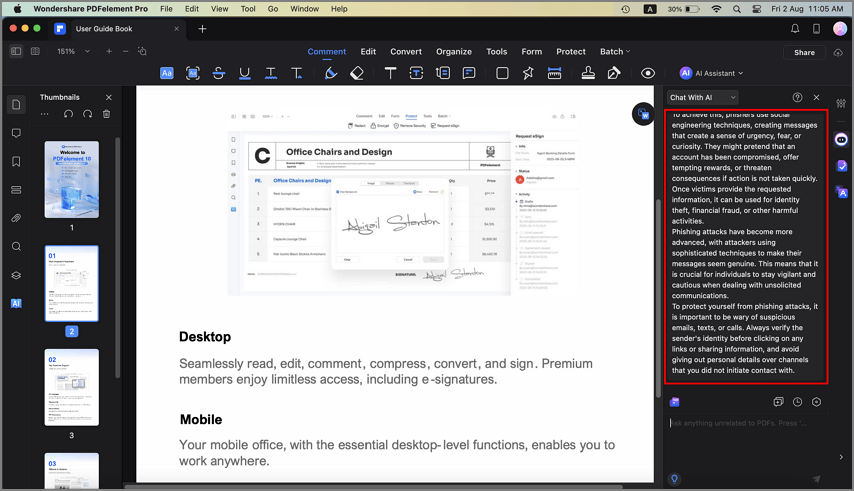Image resolution: width=854 pixels, height=491 pixels.
Task: Switch to the Convert tab
Action: [x=406, y=51]
